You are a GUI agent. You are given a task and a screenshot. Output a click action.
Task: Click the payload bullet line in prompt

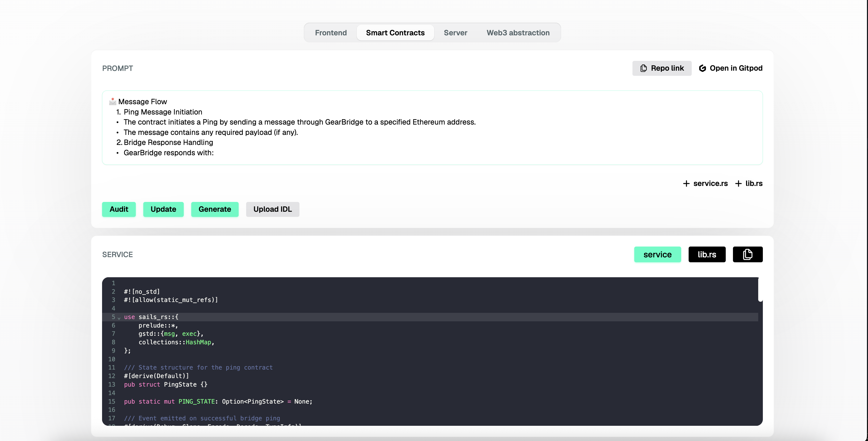click(211, 132)
